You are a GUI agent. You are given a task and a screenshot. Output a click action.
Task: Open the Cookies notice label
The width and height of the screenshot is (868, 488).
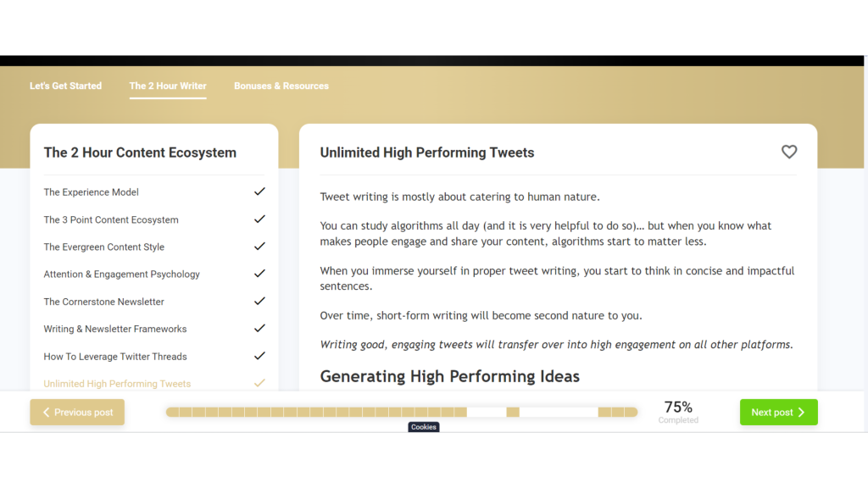point(423,427)
